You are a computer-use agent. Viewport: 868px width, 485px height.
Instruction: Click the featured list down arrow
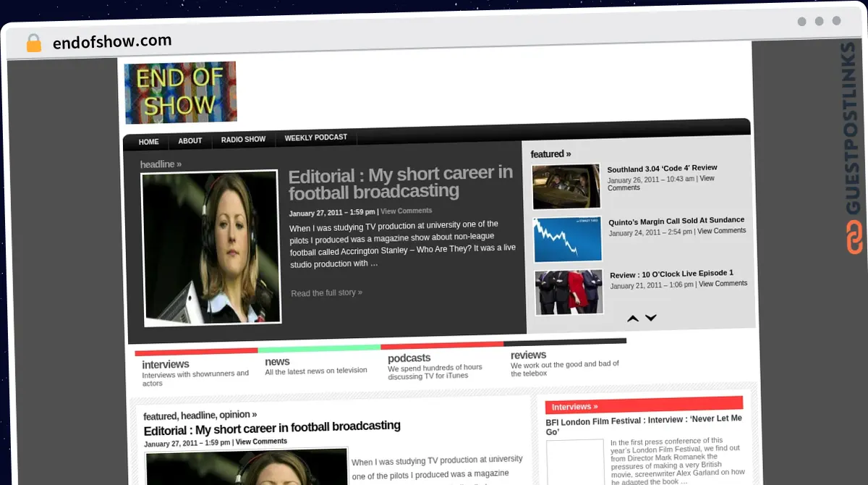tap(651, 318)
